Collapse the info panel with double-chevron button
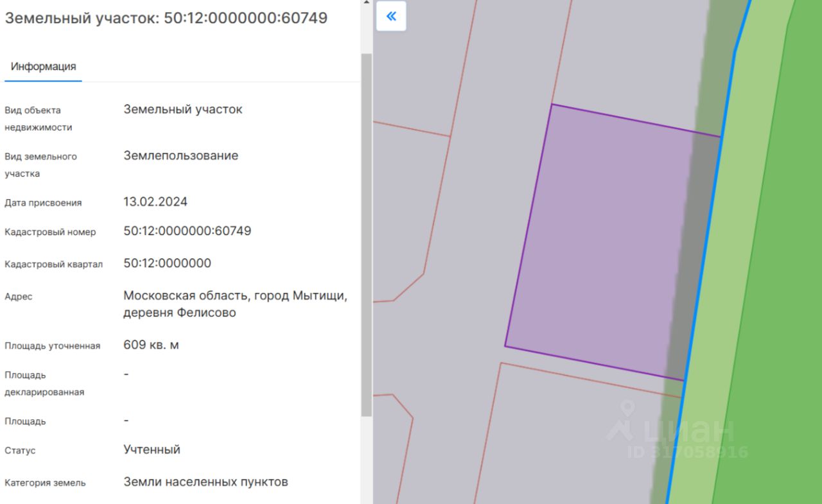The width and height of the screenshot is (822, 504). [391, 16]
